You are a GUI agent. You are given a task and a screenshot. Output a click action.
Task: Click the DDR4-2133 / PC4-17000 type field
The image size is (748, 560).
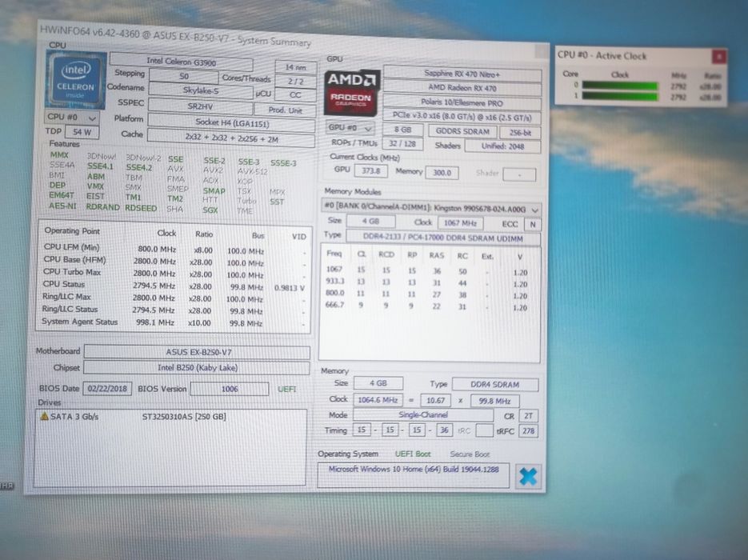443,238
